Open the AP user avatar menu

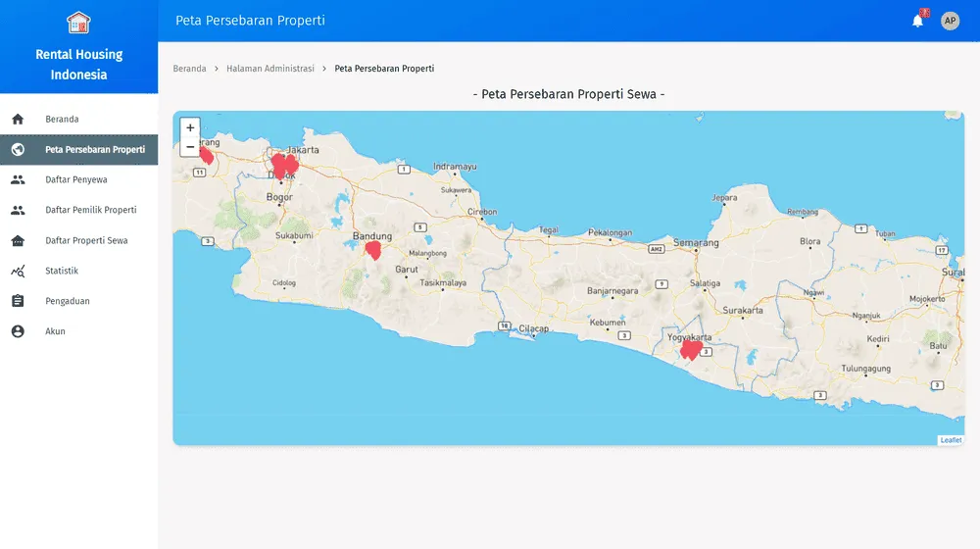[950, 21]
